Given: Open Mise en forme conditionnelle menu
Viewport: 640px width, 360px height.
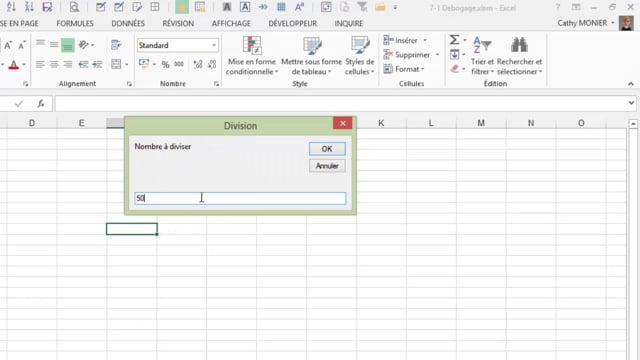Looking at the screenshot, I should 252,56.
